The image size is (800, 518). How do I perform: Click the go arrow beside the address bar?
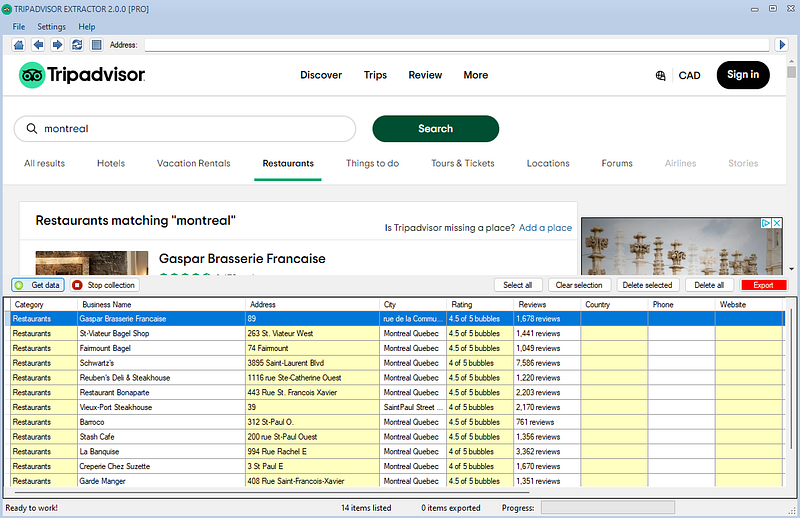[782, 45]
